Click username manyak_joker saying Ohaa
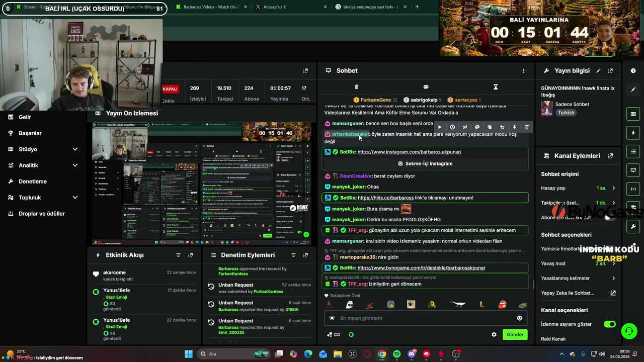644x362 pixels. click(x=349, y=187)
